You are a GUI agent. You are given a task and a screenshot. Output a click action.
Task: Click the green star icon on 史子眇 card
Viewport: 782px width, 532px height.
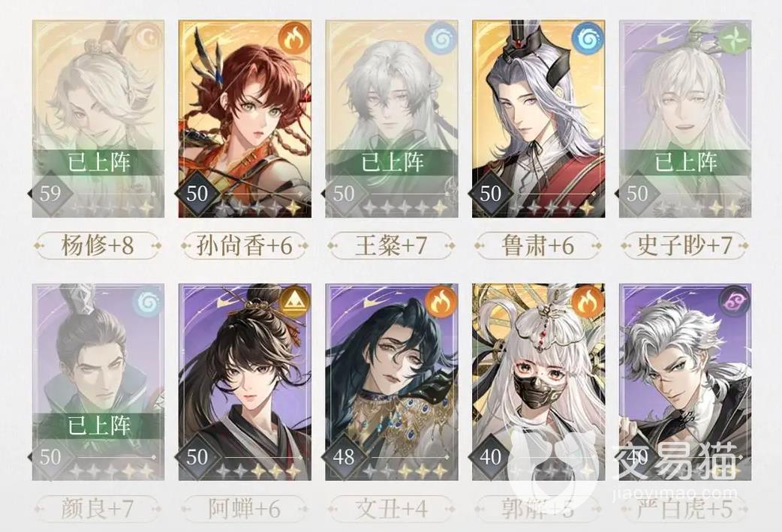[735, 38]
